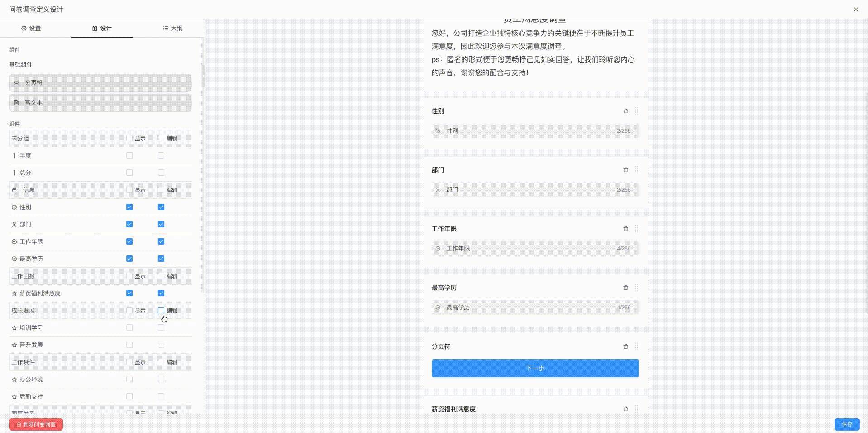Click the check-circle icon beside 性别 in the sidebar
The image size is (868, 433).
[x=14, y=207]
